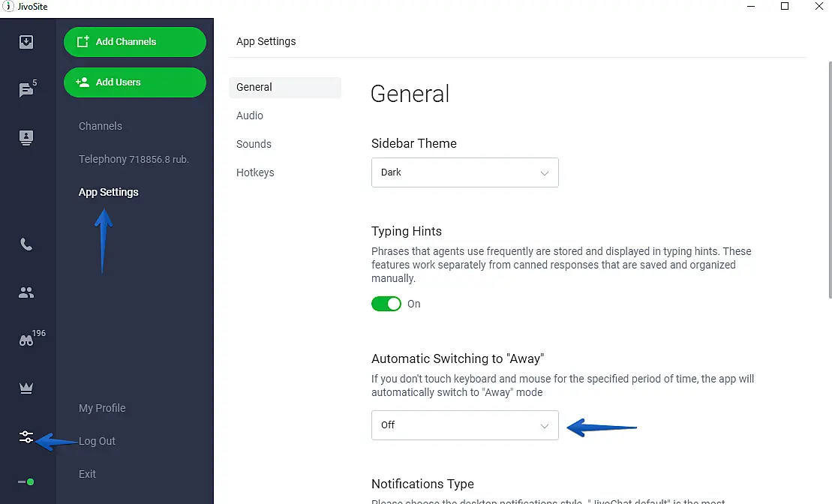
Task: Switch to the Sounds settings tab
Action: (254, 144)
